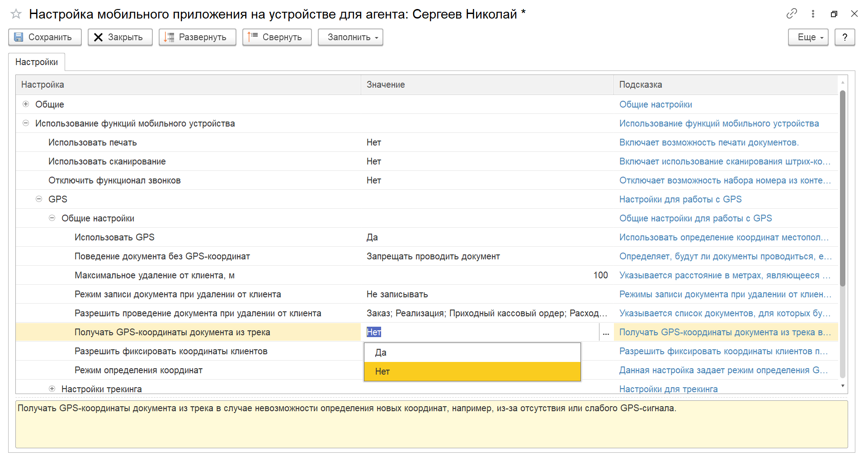Collapse Использование функций мобильного устройства group
Screen dimensions: 868x460
[26, 123]
